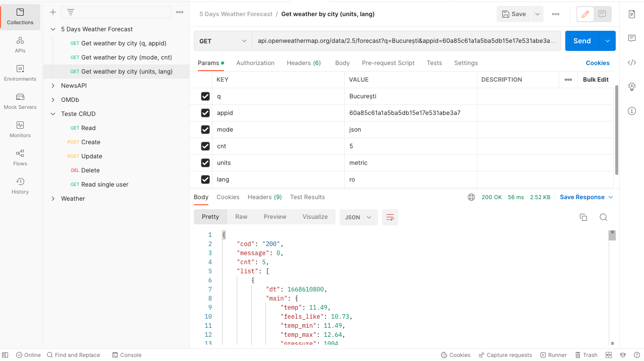Open the Flows section in the sidebar
The image size is (644, 361).
(x=20, y=156)
